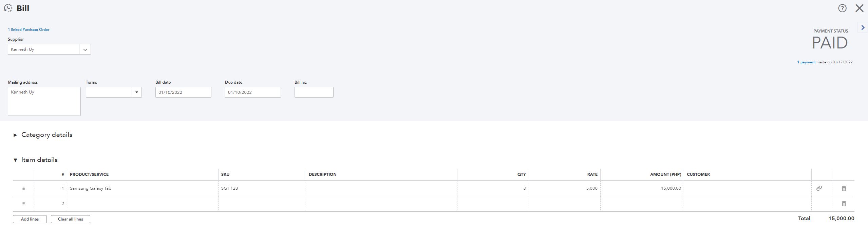Screen dimensions: 868x228
Task: Click the linked transaction icon on line 1
Action: 819,188
